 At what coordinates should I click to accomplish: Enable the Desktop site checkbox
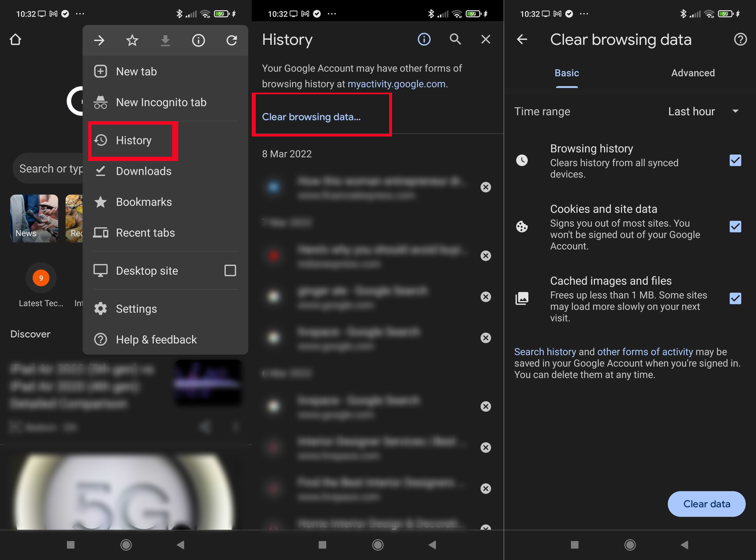click(x=230, y=270)
